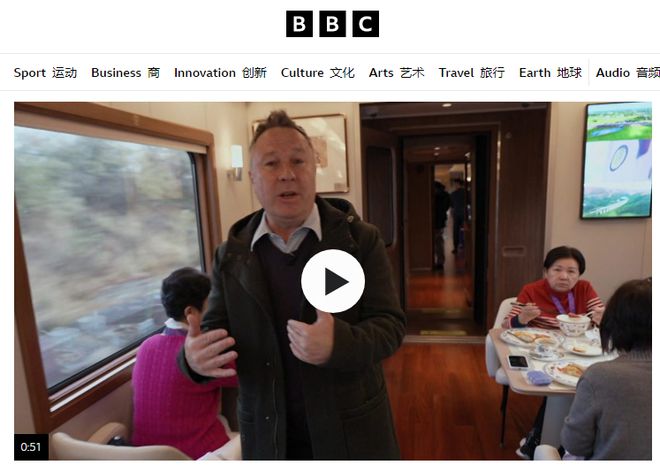Image resolution: width=660 pixels, height=465 pixels.
Task: Click the Chinese label 创新 beside Innovation
Action: point(254,73)
